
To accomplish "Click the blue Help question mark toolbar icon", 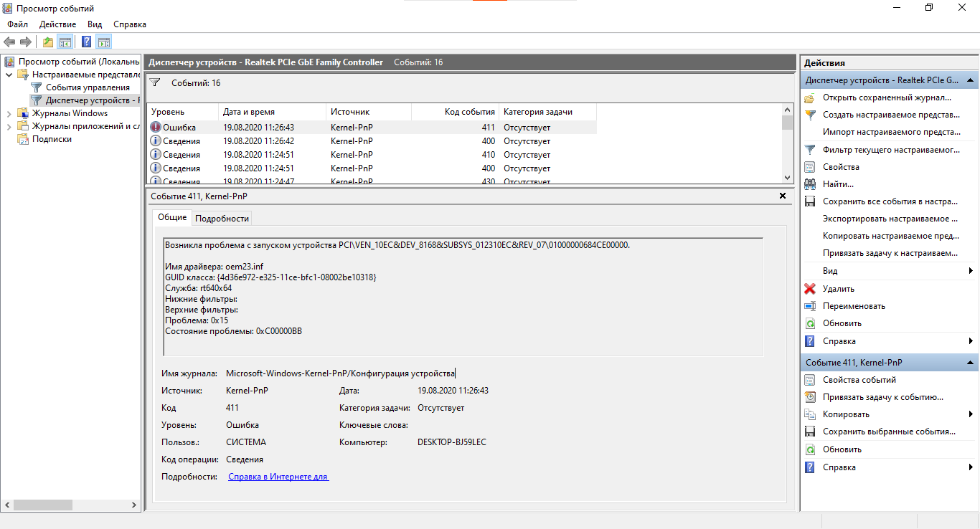I will click(87, 42).
